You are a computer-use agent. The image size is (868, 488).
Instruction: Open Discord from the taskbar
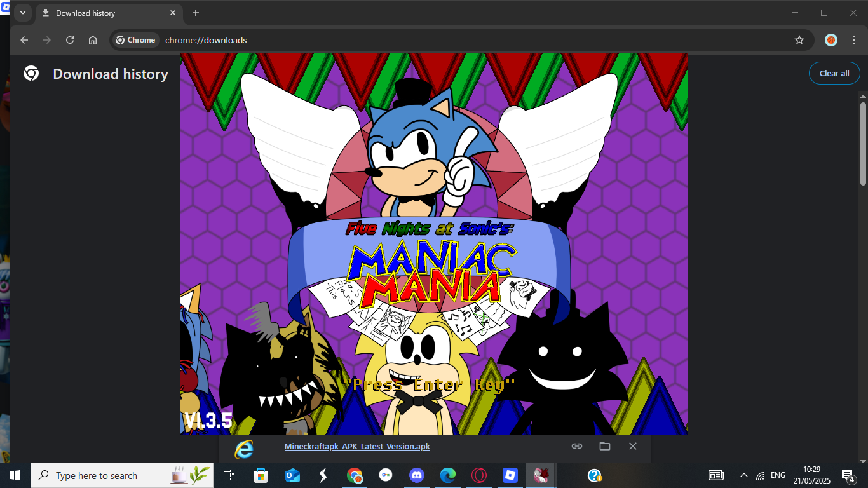coord(417,475)
